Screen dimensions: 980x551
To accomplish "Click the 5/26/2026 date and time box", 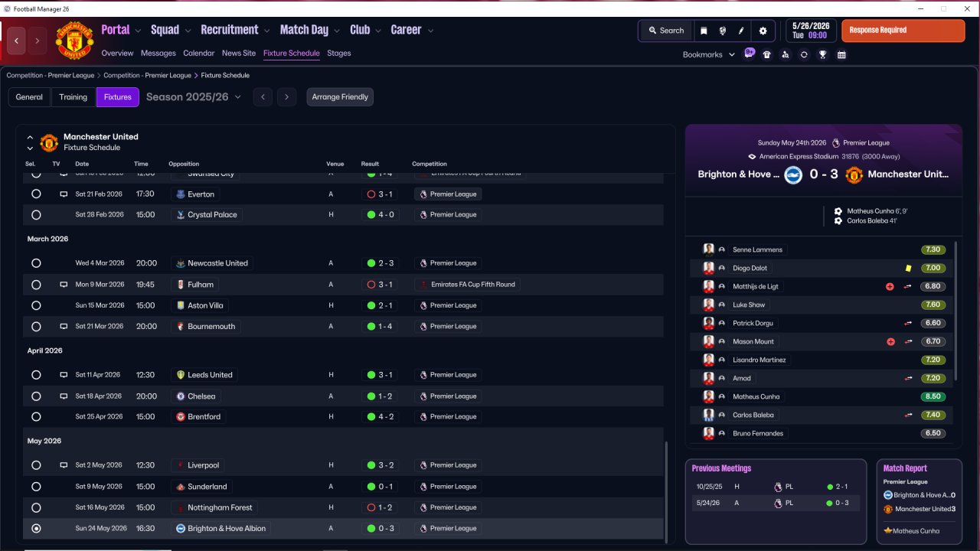I will 811,31.
